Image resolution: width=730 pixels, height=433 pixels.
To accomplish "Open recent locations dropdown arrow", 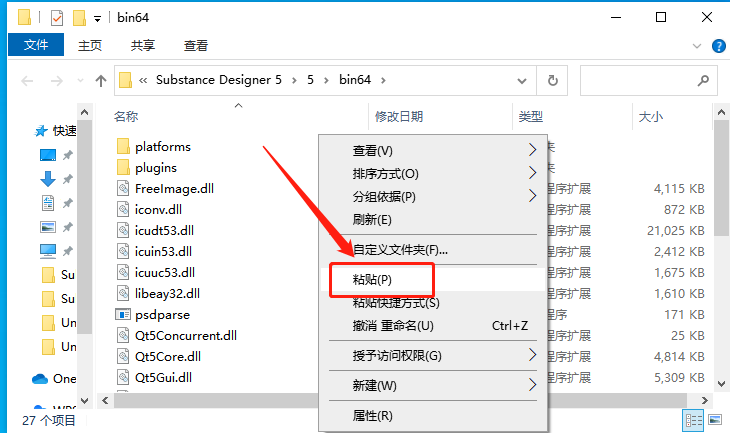I will pos(81,81).
